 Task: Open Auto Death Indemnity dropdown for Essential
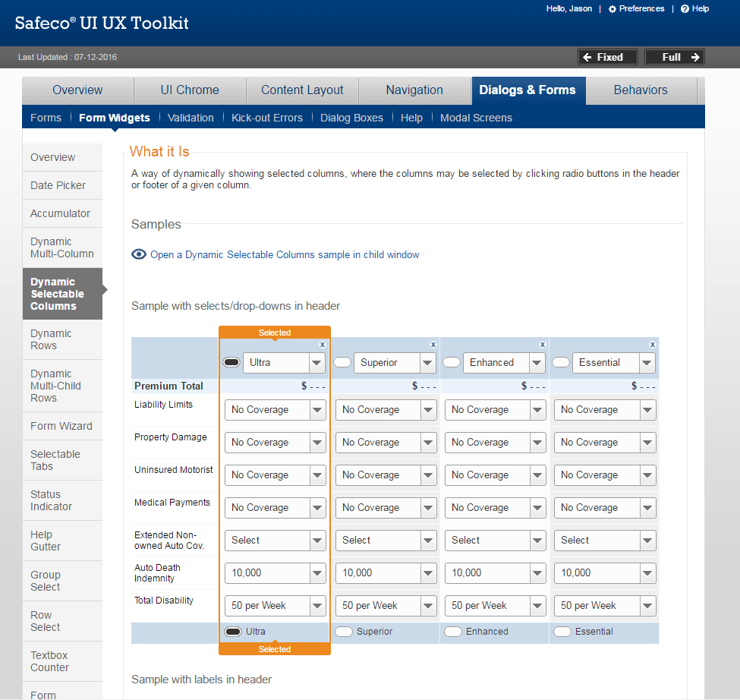point(604,573)
